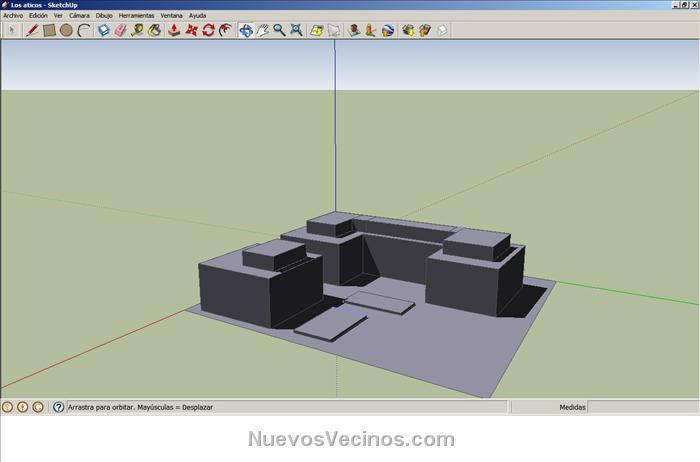Open the Herramientas menu

point(136,16)
